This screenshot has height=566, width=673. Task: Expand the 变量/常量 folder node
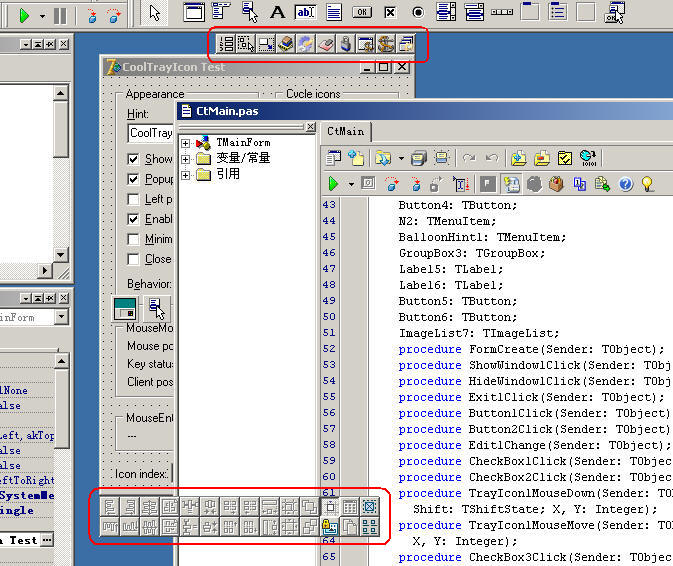186,159
